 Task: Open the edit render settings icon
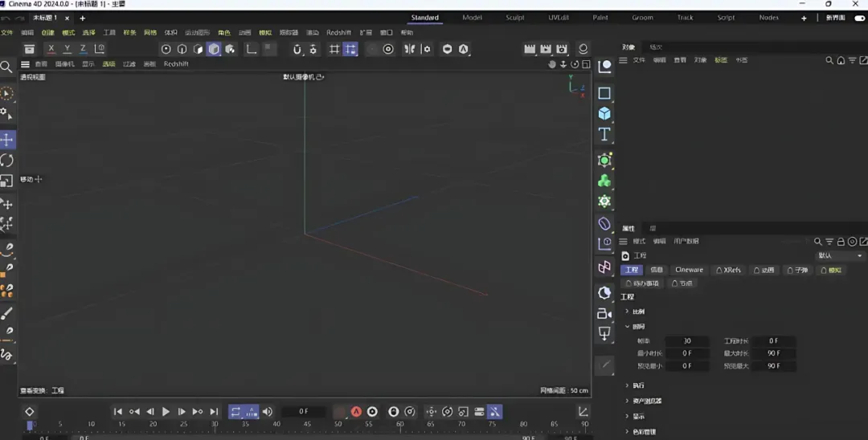562,49
